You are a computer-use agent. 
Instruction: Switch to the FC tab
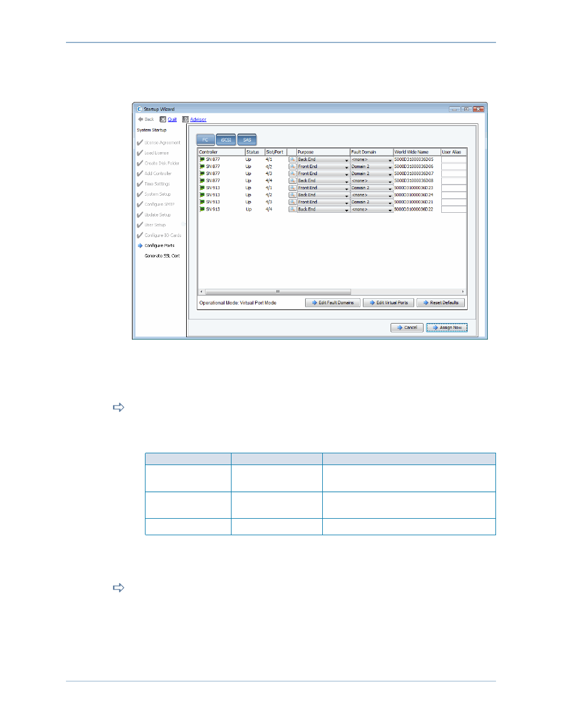[x=206, y=140]
